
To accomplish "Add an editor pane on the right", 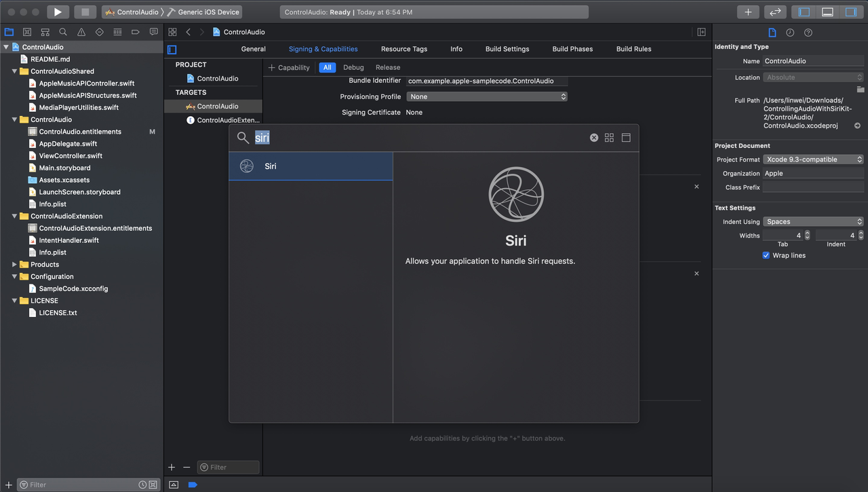I will tap(701, 32).
